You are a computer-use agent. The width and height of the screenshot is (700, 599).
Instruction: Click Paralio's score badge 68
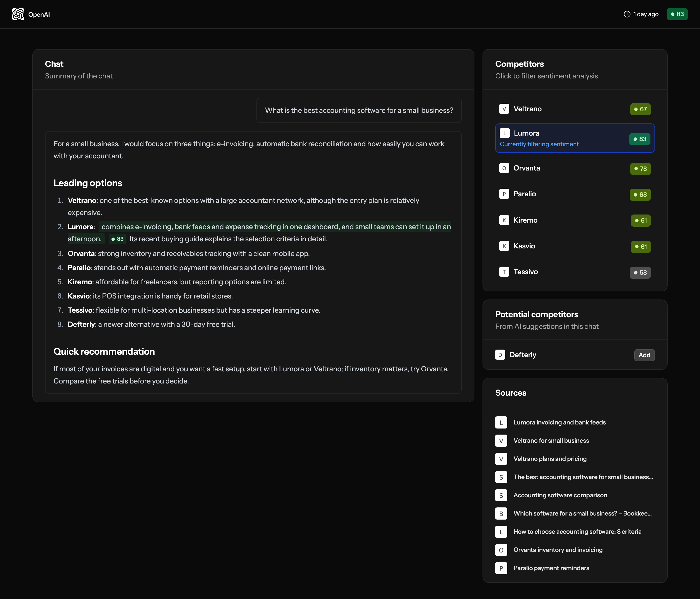(640, 195)
